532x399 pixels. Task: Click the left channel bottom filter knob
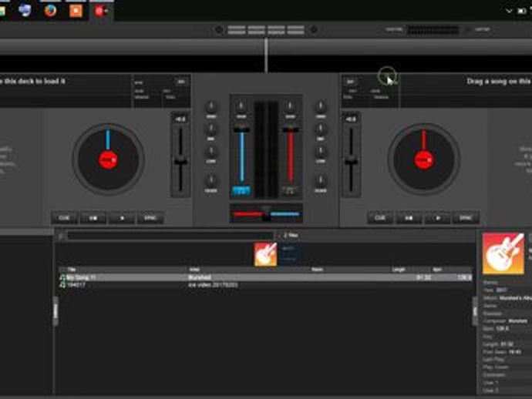coord(211,180)
